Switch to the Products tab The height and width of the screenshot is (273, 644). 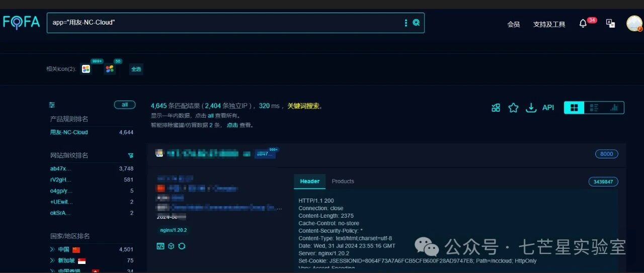(343, 181)
